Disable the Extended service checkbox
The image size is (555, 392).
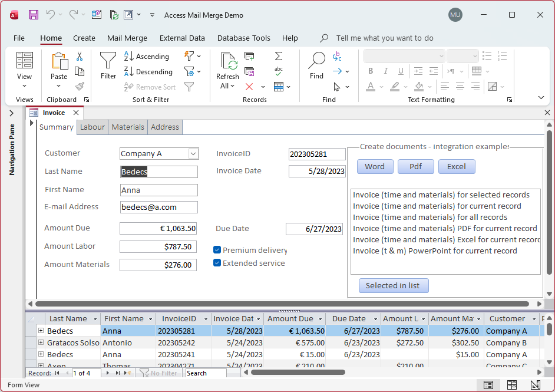[217, 263]
